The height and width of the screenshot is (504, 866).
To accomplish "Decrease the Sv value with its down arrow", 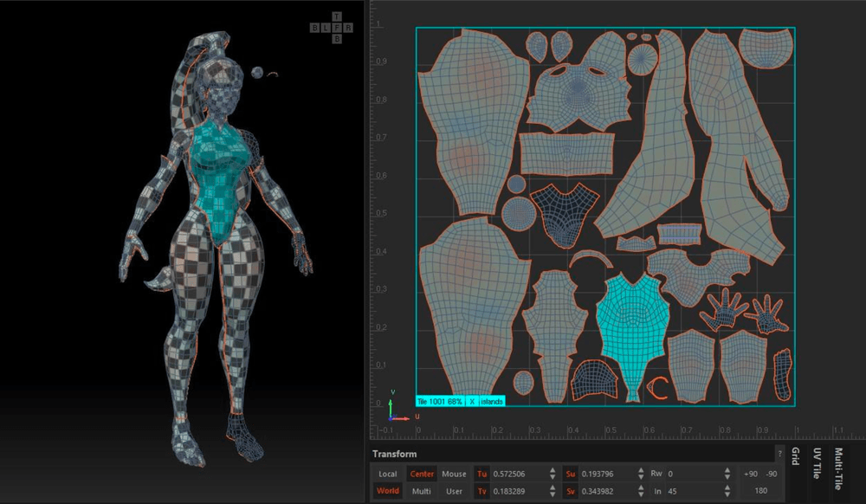I will coord(639,494).
